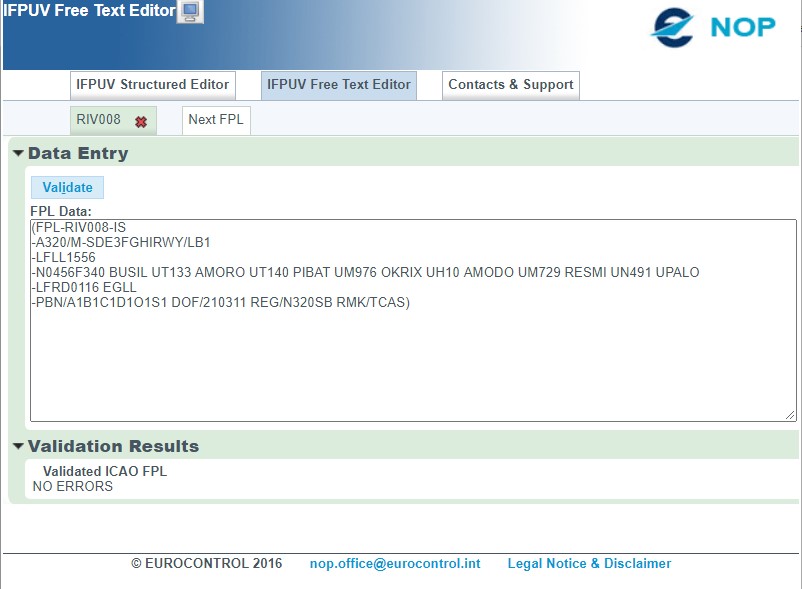Image resolution: width=802 pixels, height=589 pixels.
Task: Open the Legal Notice & Disclaimer link
Action: pyautogui.click(x=589, y=563)
